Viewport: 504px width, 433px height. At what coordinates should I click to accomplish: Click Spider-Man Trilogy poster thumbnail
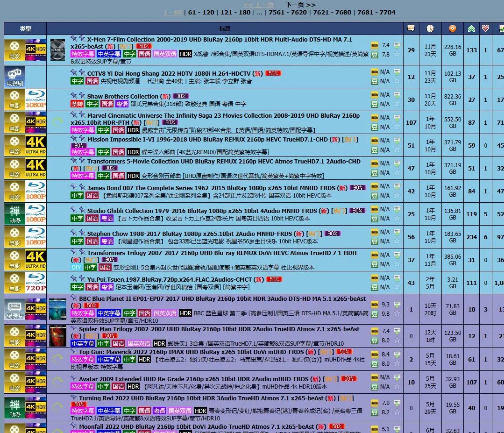[57, 336]
